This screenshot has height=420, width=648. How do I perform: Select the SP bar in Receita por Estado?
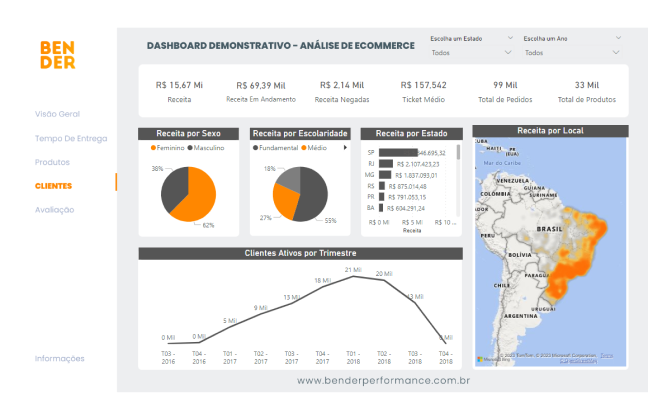point(398,153)
